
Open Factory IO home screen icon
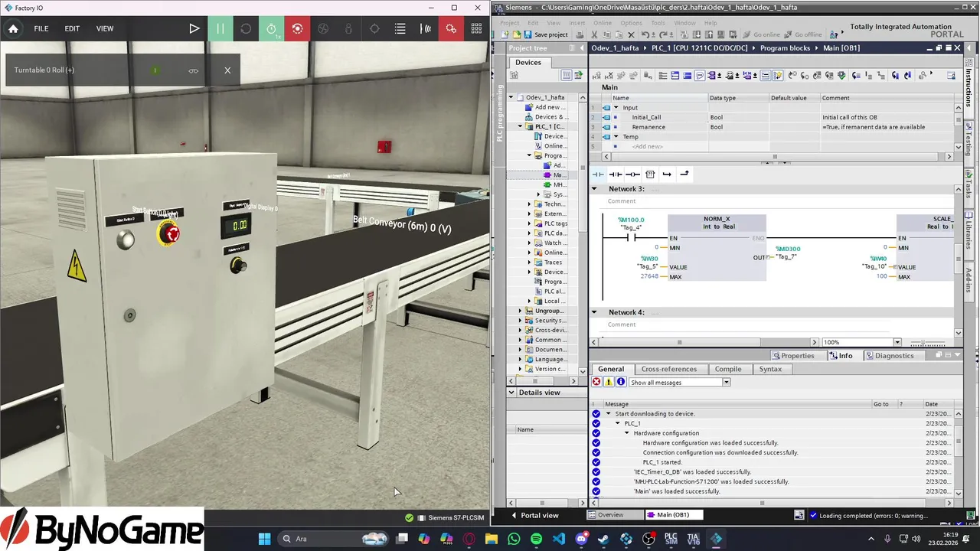(13, 28)
